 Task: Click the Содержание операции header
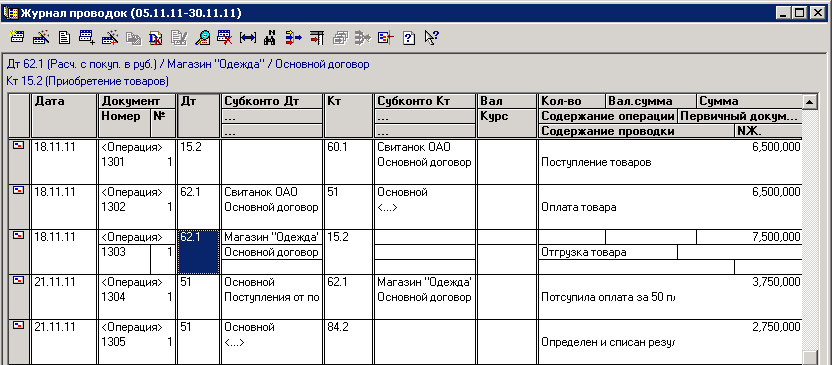pos(608,116)
